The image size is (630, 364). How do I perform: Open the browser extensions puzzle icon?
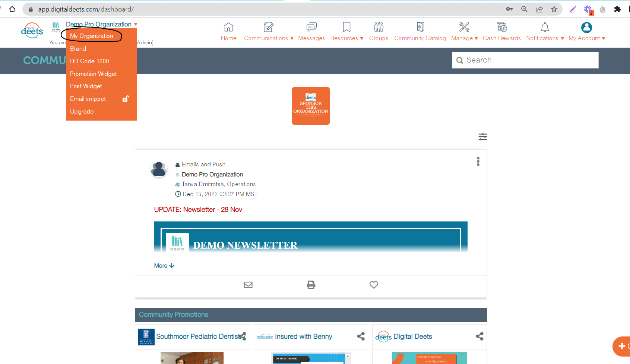point(617,9)
